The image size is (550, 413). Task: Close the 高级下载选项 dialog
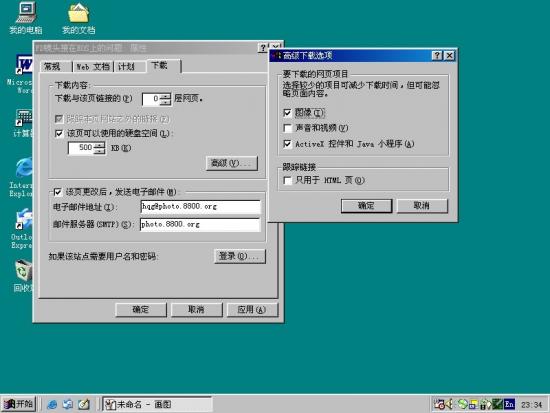(x=449, y=55)
